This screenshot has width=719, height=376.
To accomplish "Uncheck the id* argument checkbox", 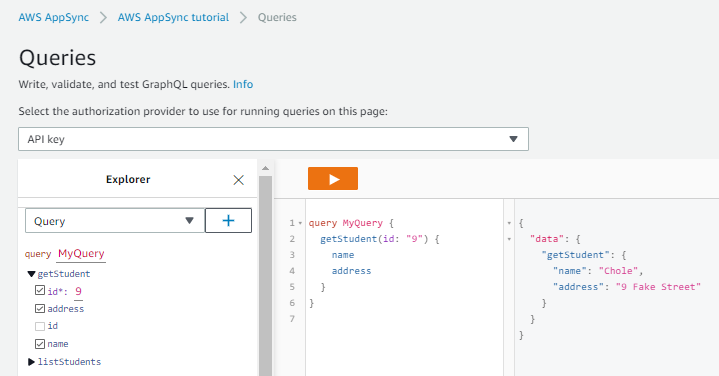I will point(40,290).
